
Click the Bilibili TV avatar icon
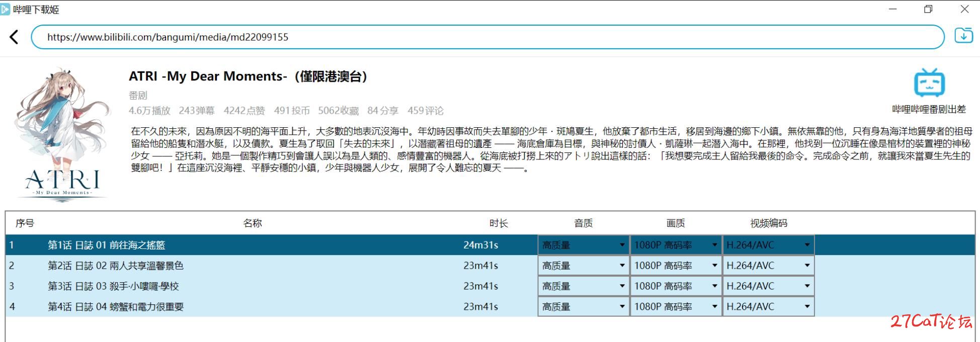point(929,83)
